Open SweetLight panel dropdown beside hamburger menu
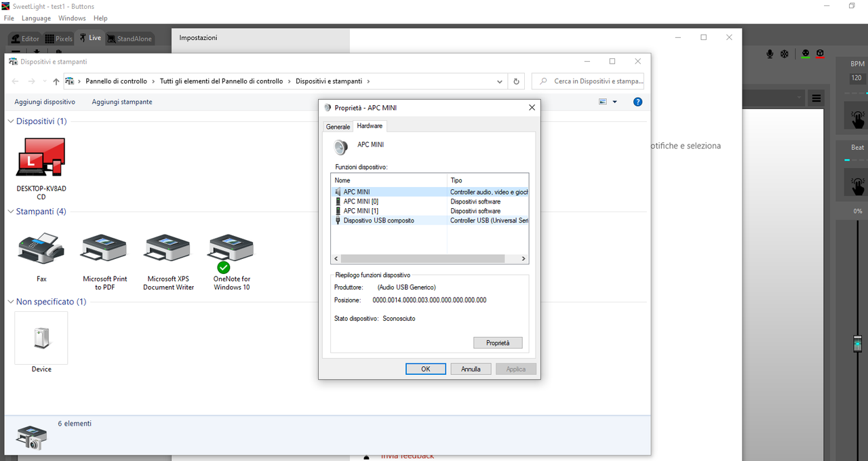Screen dimensions: 868x461 coord(800,98)
